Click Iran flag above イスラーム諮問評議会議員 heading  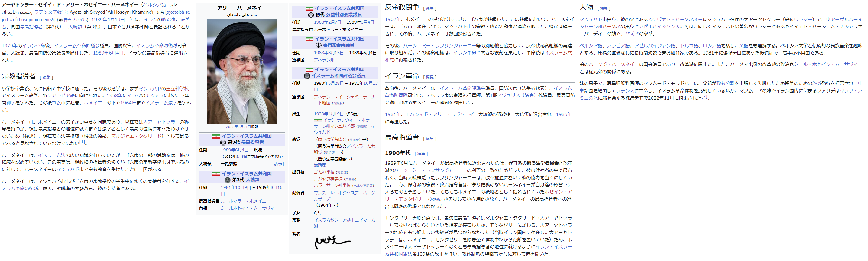click(309, 70)
